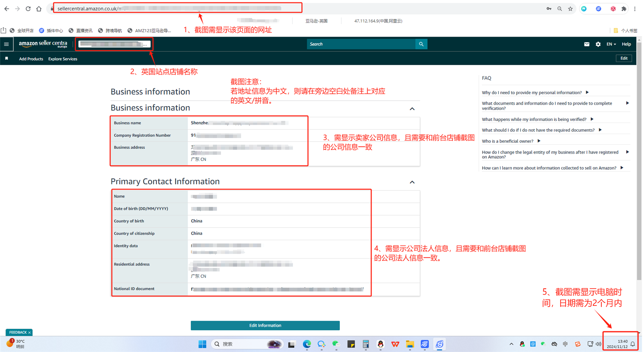Click the mail messages icon
This screenshot has height=352, width=644.
586,44
